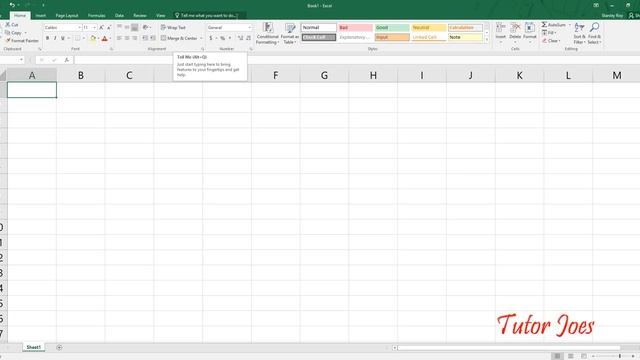Toggle Align Left in Alignment group
The image size is (640, 360).
point(119,38)
